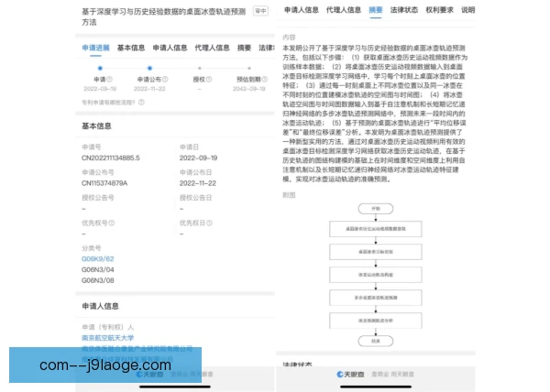Click the 申请人信息 section heading
This screenshot has height=392, width=550.
(x=100, y=306)
